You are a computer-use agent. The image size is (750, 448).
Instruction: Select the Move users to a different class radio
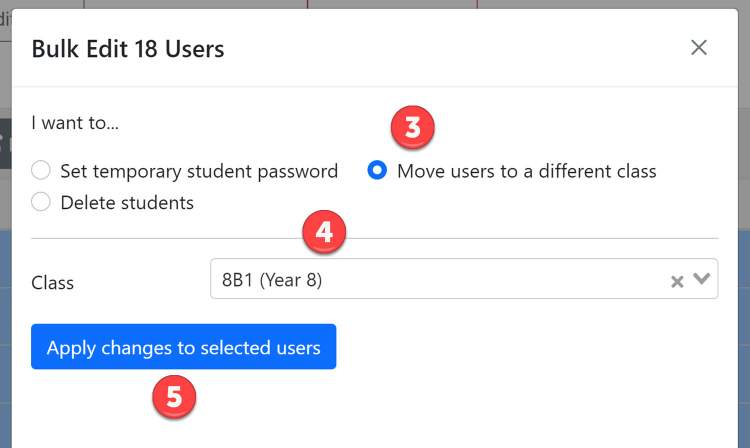(377, 170)
